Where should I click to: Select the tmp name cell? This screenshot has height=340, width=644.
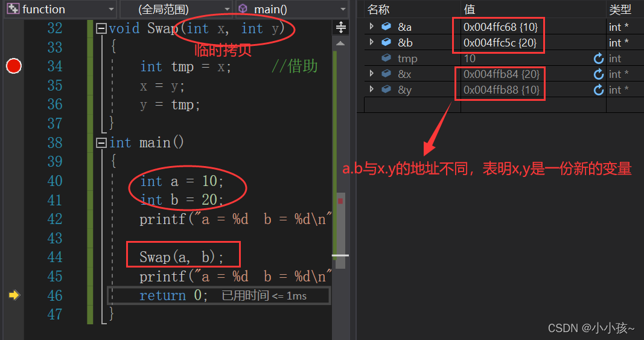point(407,59)
